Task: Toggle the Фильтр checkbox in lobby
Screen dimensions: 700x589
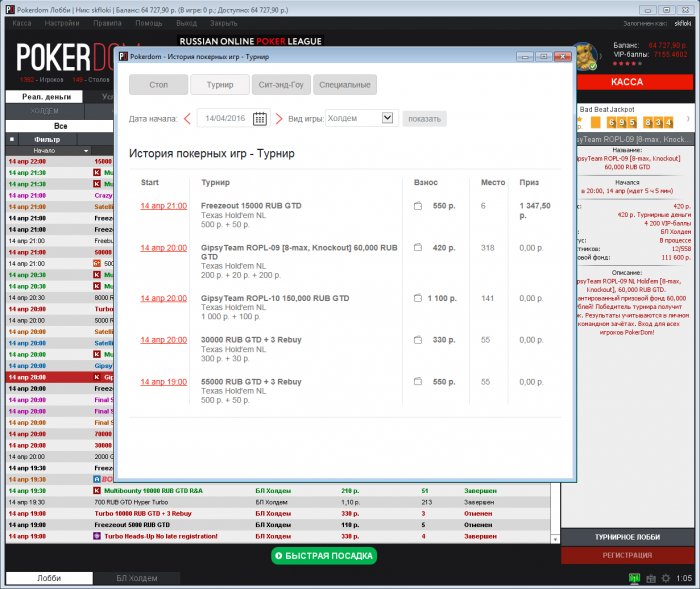Action: [12, 139]
